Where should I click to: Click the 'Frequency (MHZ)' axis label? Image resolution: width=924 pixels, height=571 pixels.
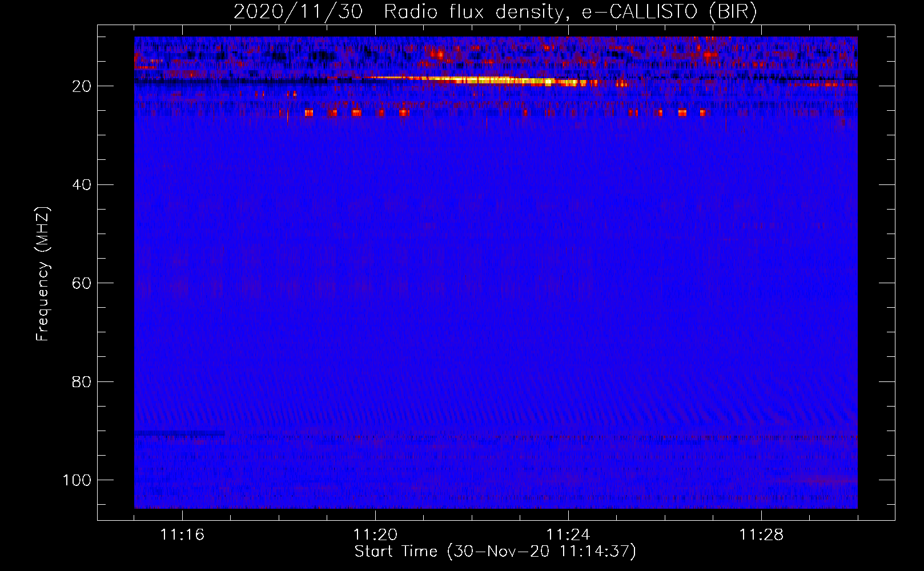tap(42, 274)
